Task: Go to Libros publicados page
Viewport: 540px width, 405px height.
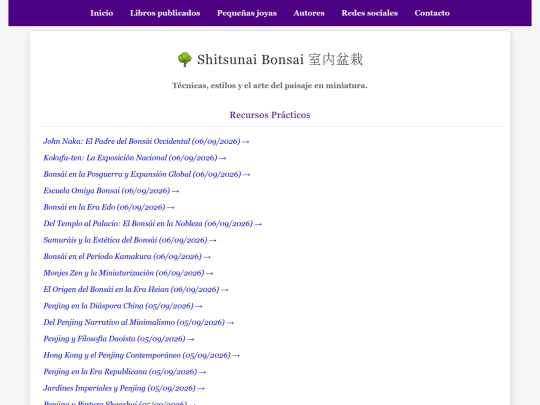Action: [x=165, y=13]
